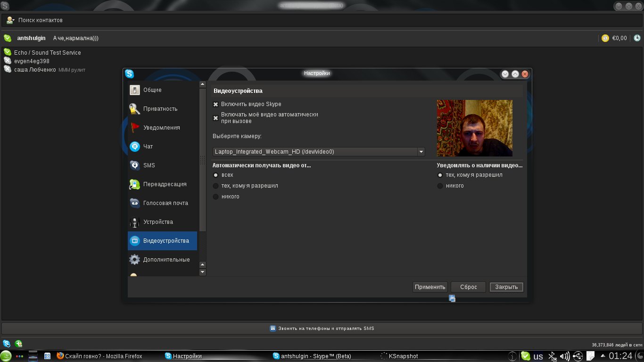644x362 pixels.
Task: Open the Приватность settings section
Action: click(162, 109)
